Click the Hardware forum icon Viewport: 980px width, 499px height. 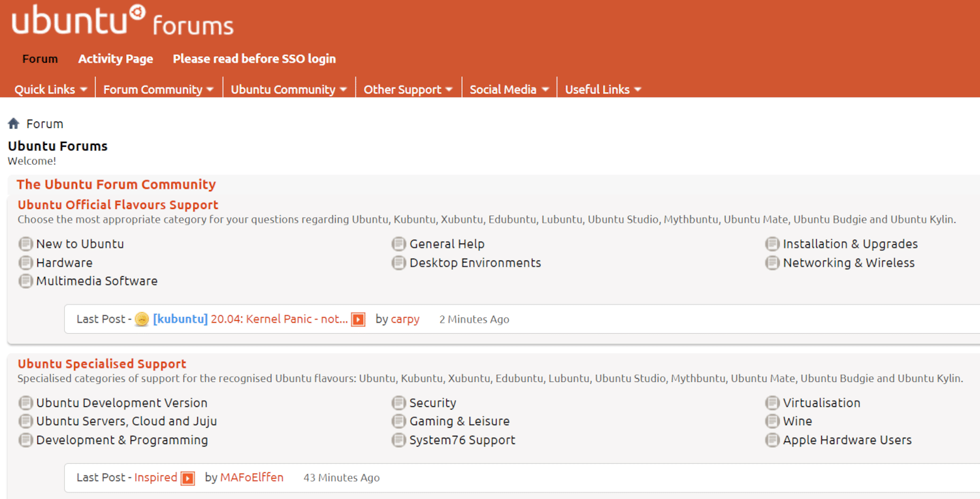point(25,263)
